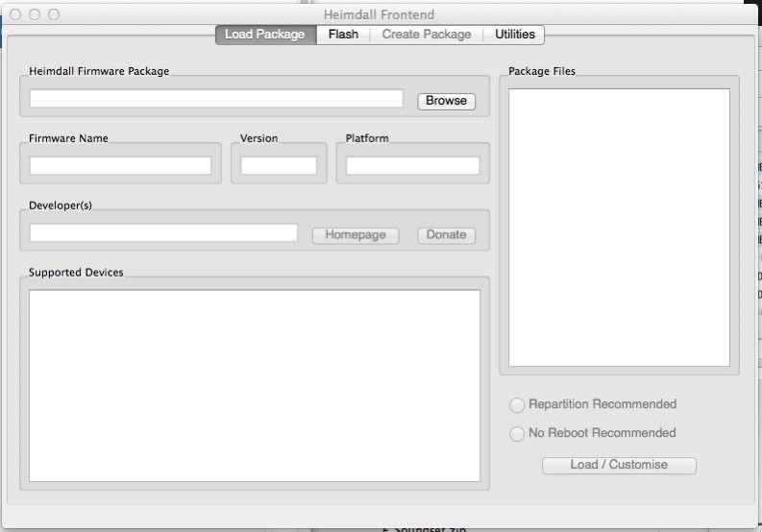The width and height of the screenshot is (762, 532).
Task: Minimize the Heimdall Frontend window
Action: [x=35, y=14]
